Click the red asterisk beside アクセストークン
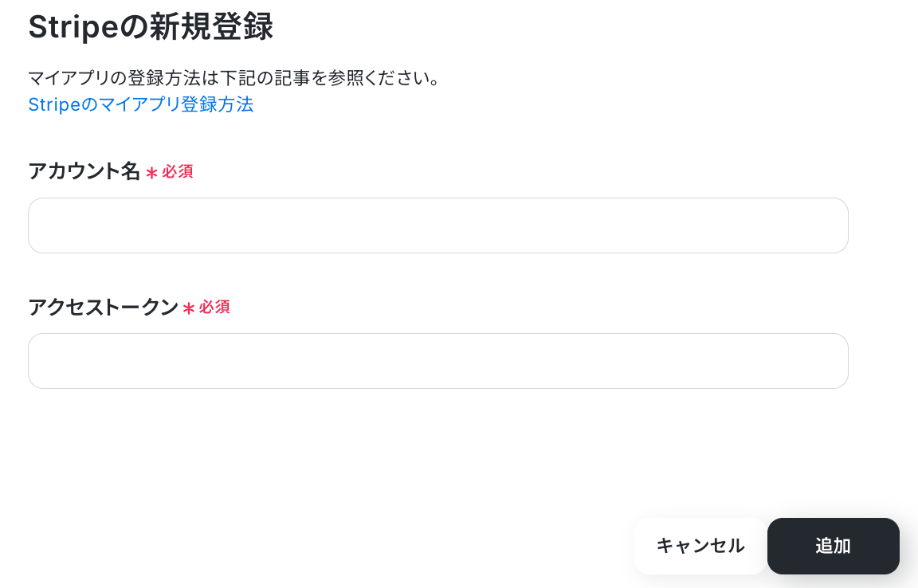The height and width of the screenshot is (588, 918). [189, 308]
